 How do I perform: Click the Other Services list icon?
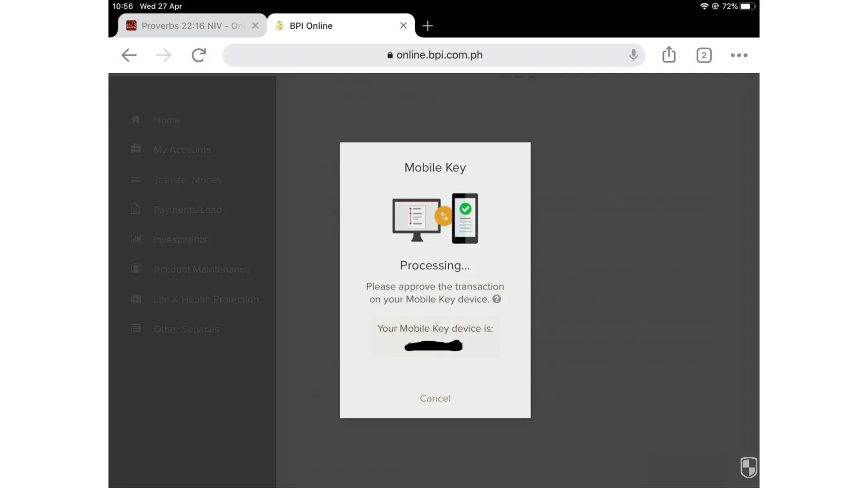click(136, 328)
